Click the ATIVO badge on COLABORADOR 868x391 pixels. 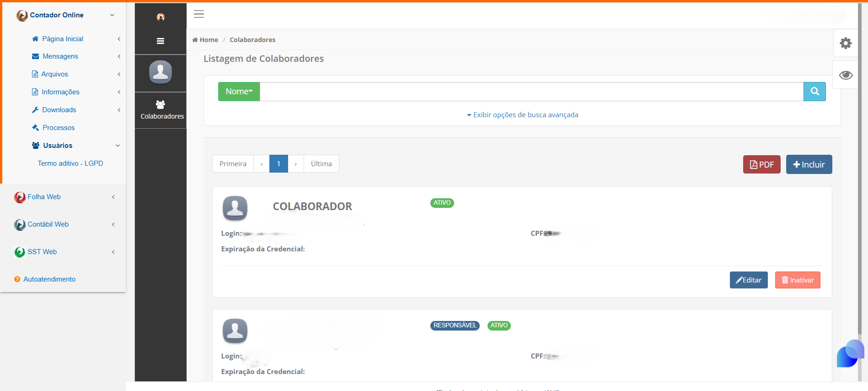coord(442,203)
